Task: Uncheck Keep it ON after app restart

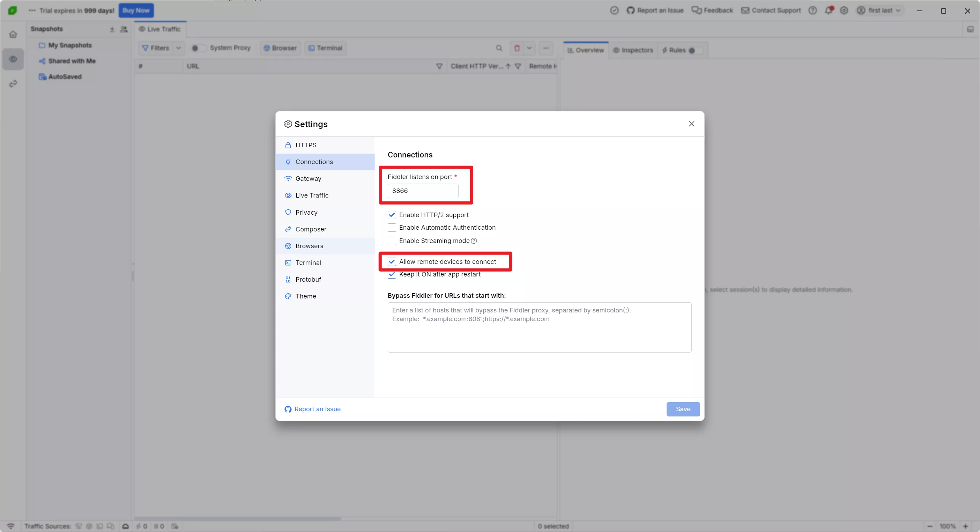Action: click(x=392, y=274)
